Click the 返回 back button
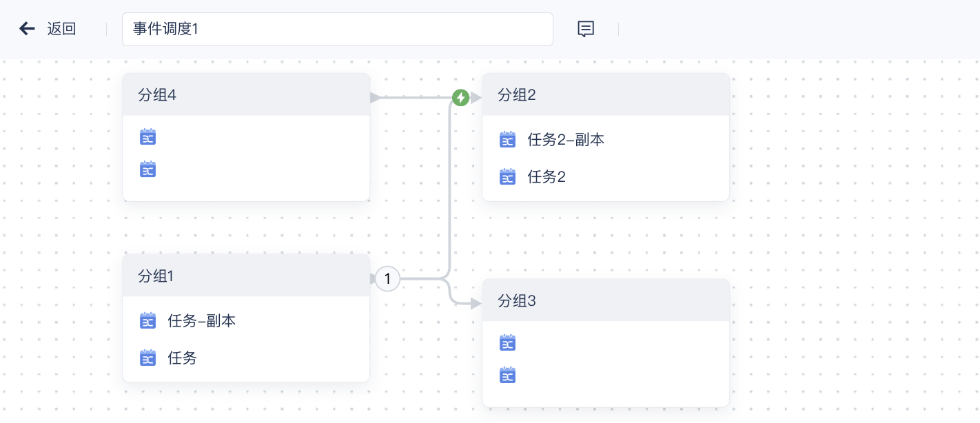The width and height of the screenshot is (980, 423). [x=61, y=29]
